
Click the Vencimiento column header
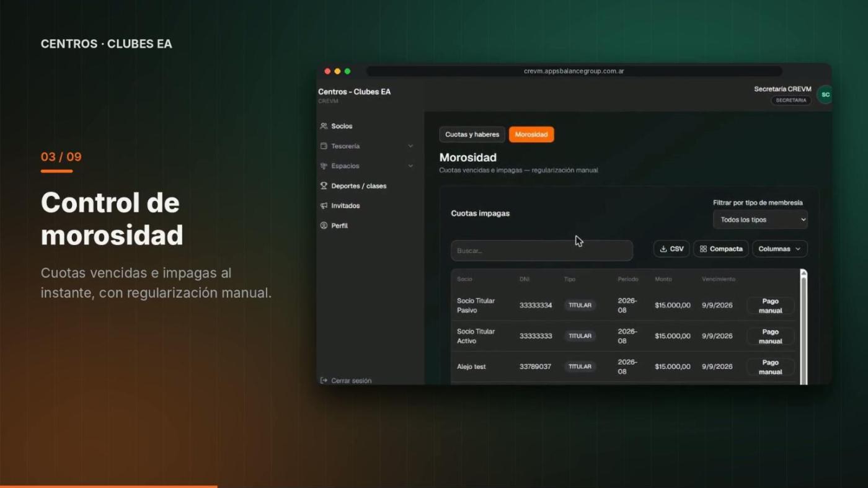click(x=719, y=279)
